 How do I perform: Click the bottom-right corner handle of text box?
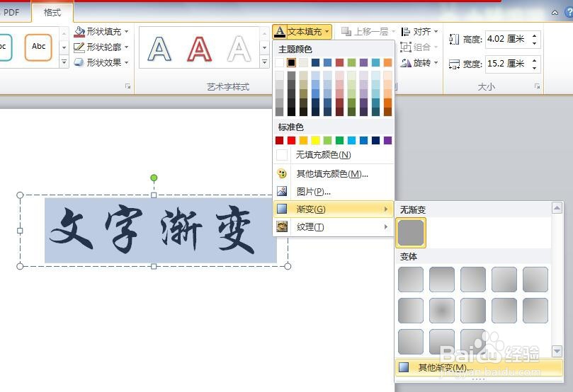(x=288, y=266)
